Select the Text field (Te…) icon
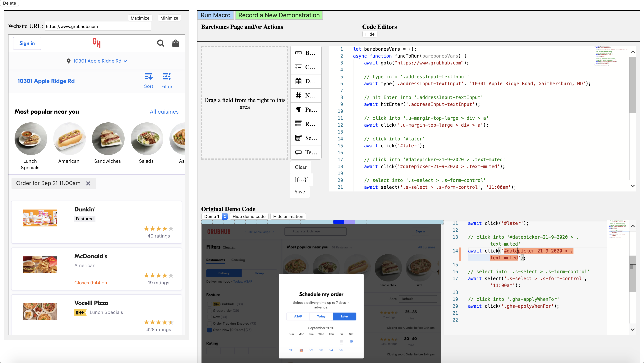The height and width of the screenshot is (363, 644). [298, 152]
